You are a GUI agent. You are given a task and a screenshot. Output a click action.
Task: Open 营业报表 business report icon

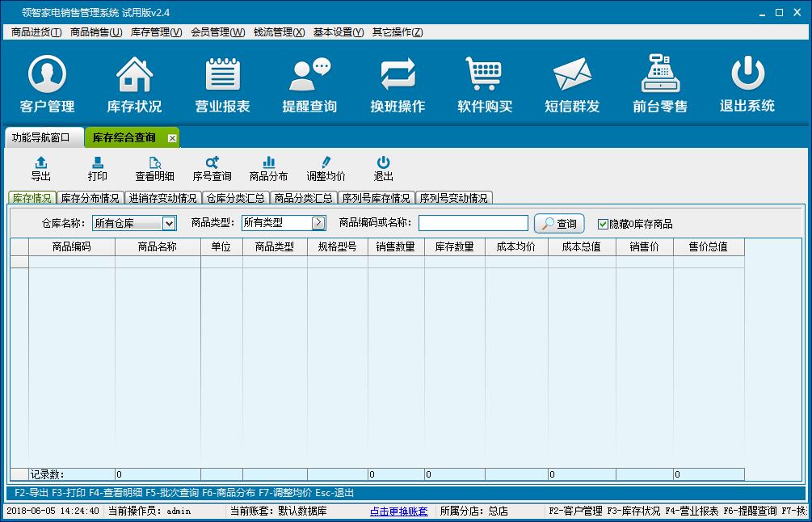pyautogui.click(x=223, y=84)
